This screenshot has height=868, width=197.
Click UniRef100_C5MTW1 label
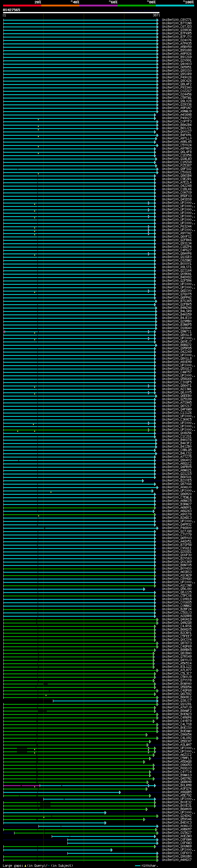pyautogui.click(x=177, y=98)
